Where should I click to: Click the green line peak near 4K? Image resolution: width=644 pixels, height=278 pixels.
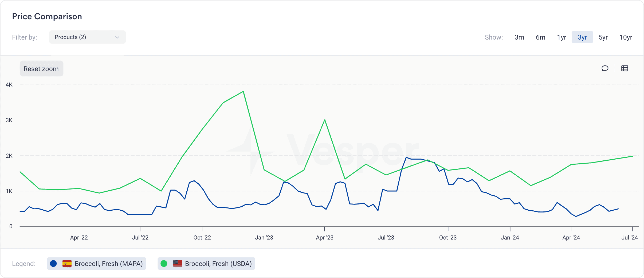pyautogui.click(x=243, y=91)
